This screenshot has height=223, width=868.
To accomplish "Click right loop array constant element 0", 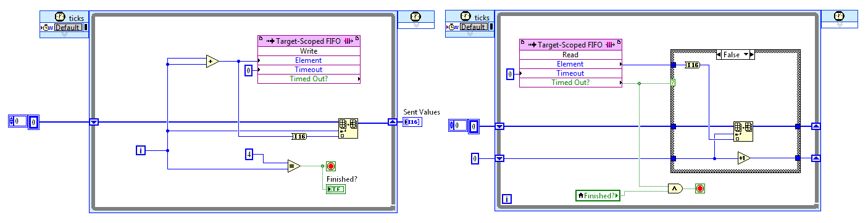I will (474, 126).
